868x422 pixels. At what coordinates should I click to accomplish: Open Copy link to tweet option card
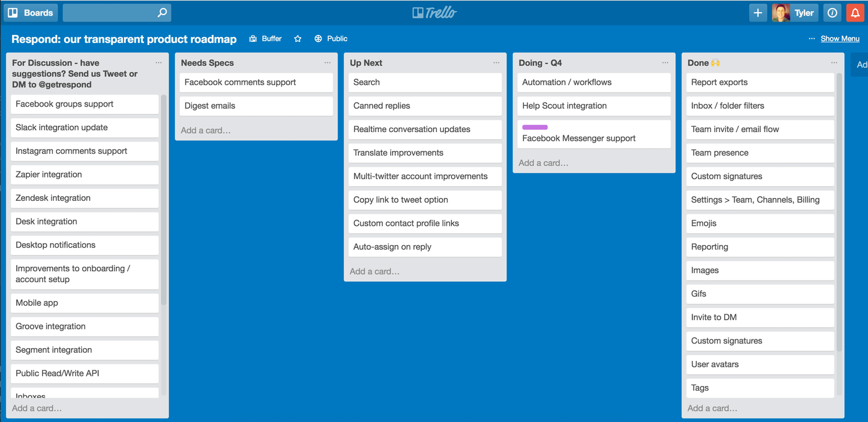pos(425,200)
